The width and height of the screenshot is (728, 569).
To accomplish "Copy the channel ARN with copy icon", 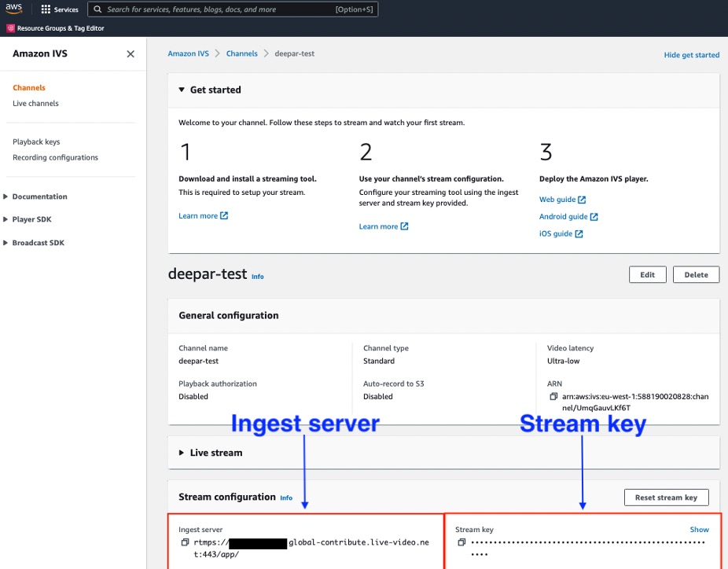I will [553, 397].
